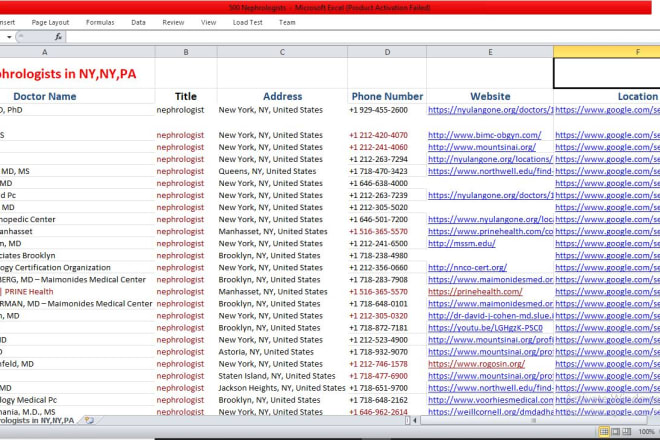660x440 pixels.
Task: Open the Page Layout ribbon tab
Action: [50, 22]
